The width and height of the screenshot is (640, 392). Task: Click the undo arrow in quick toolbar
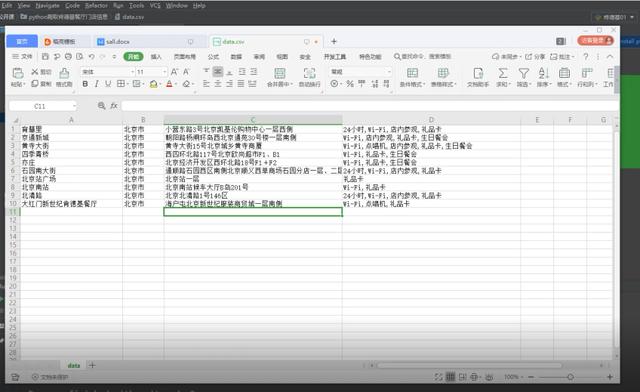(x=91, y=56)
